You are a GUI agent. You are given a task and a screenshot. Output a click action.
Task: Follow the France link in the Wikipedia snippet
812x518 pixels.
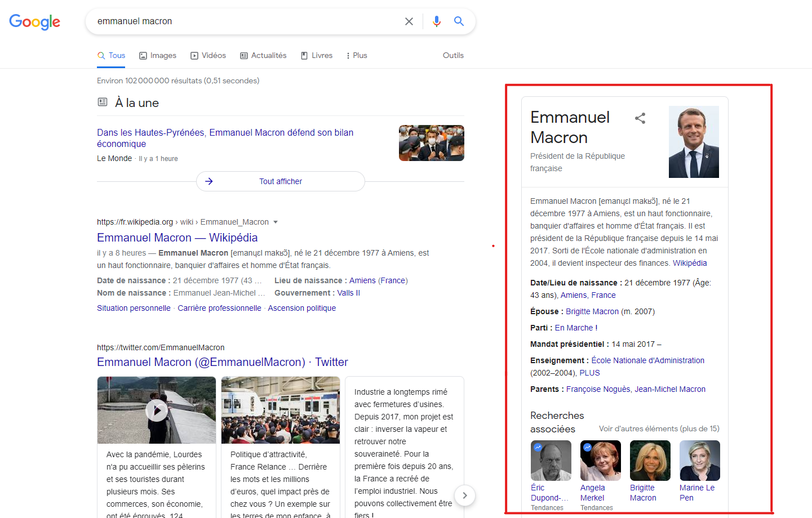393,280
